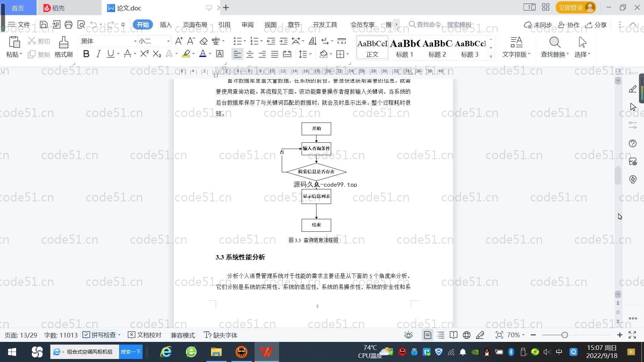
Task: Open Print Preview icon
Action: tap(81, 24)
